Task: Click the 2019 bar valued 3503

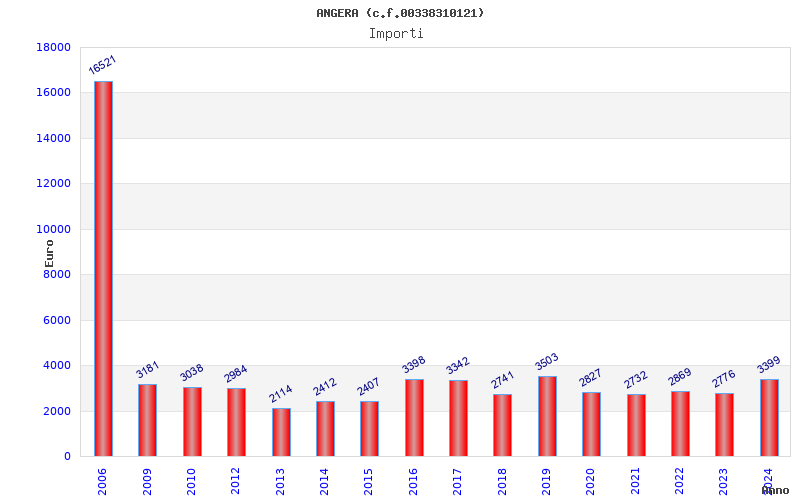Action: click(547, 416)
